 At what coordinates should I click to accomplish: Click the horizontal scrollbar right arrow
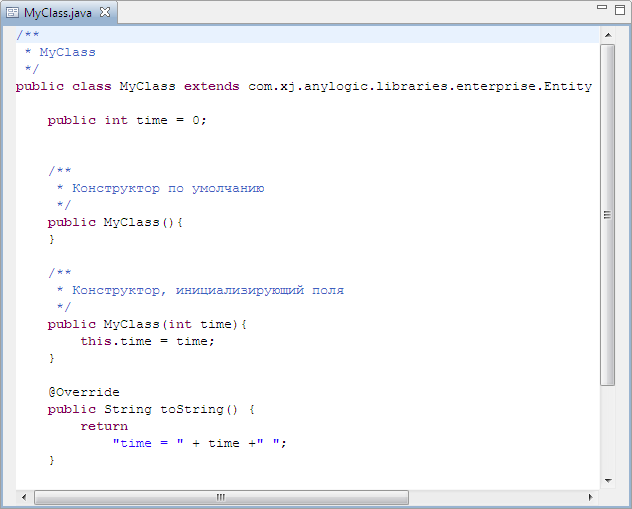[590, 497]
